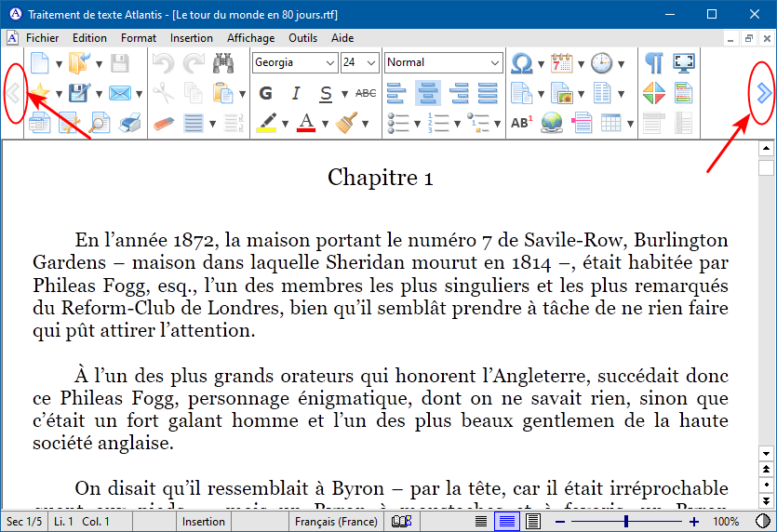Paste with the clipboard icon
Image resolution: width=777 pixels, height=532 pixels.
[223, 93]
